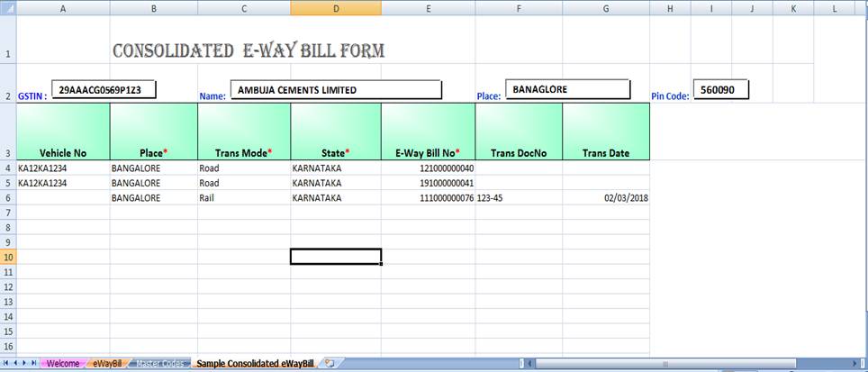Image resolution: width=868 pixels, height=372 pixels.
Task: Click the previous sheet navigation arrow
Action: pos(15,364)
